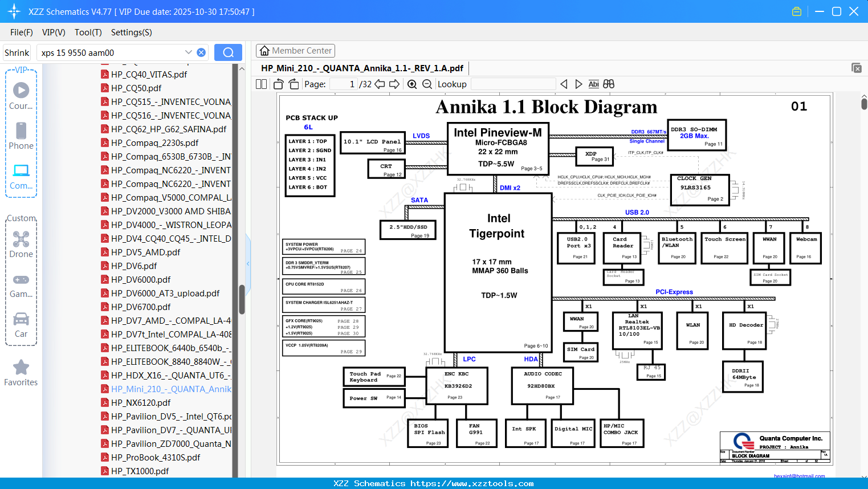The width and height of the screenshot is (868, 489).
Task: Click the VIP store icon in title bar
Action: click(x=797, y=11)
